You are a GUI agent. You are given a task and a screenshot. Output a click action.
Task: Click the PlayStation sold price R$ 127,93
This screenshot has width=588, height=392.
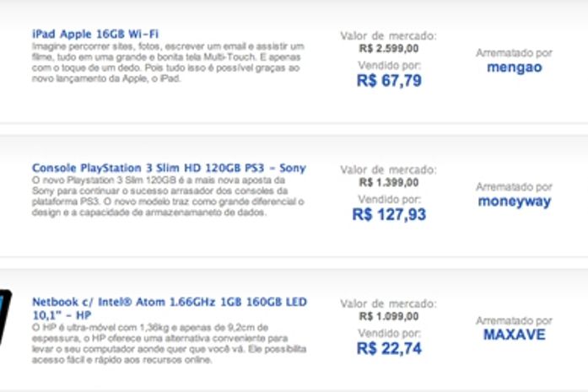tap(389, 214)
